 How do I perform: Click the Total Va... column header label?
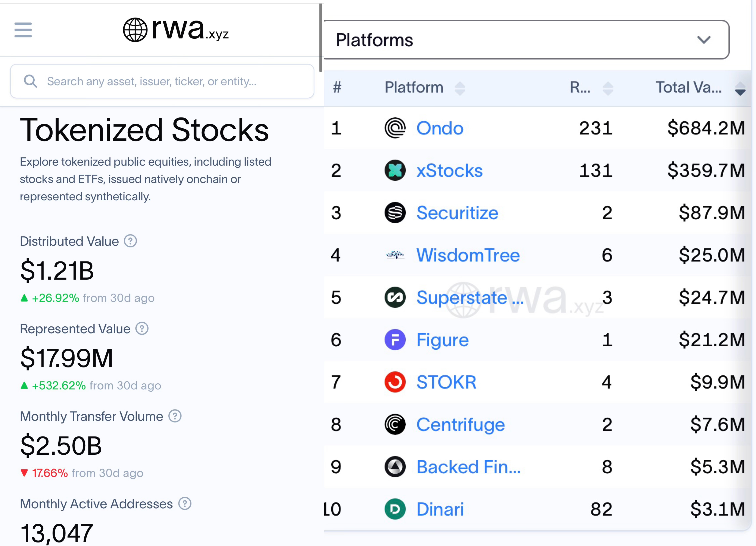pyautogui.click(x=689, y=87)
